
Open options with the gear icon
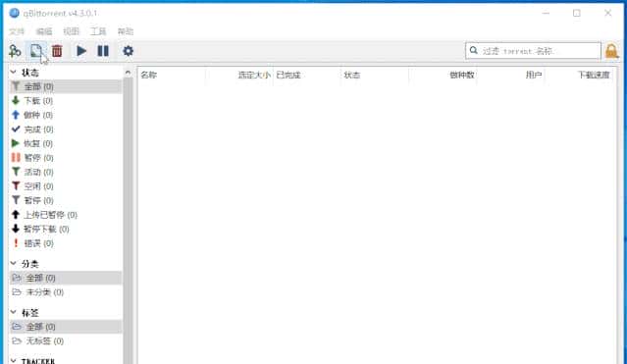pos(128,51)
